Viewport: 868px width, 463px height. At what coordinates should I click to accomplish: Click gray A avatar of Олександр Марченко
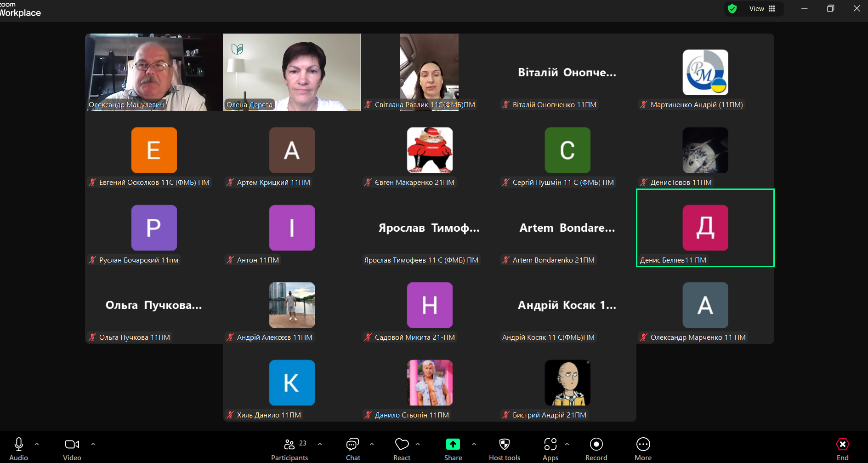705,305
